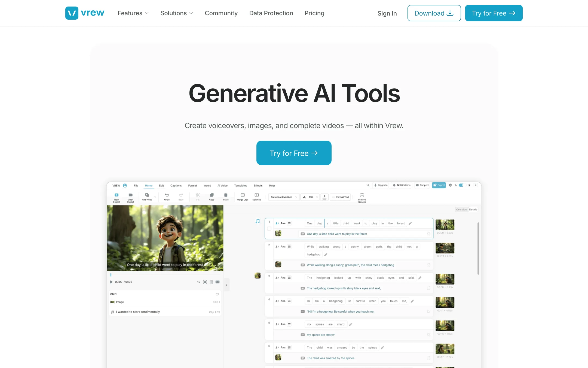The width and height of the screenshot is (588, 368).
Task: Click the large Try for Free button under the heading
Action: coord(294,153)
